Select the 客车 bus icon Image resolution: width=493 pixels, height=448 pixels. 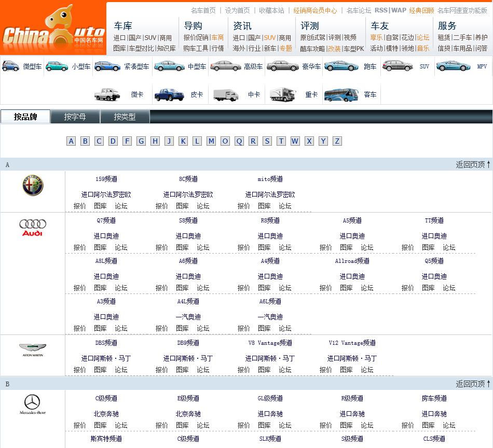pos(341,94)
